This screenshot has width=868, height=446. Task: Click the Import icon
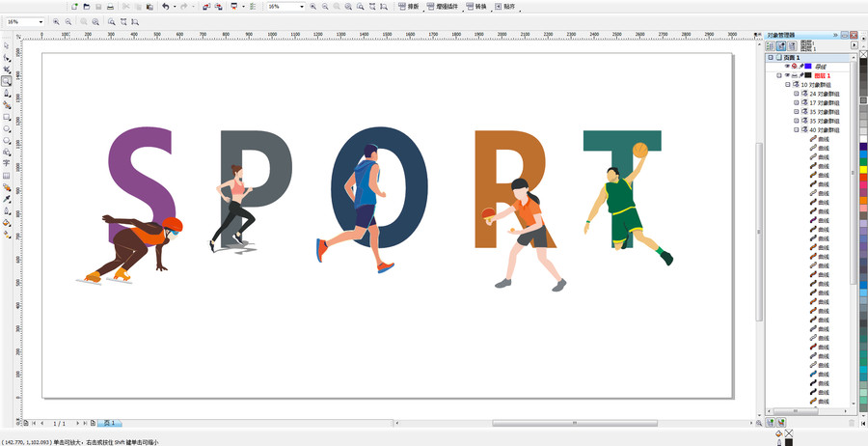pyautogui.click(x=206, y=7)
